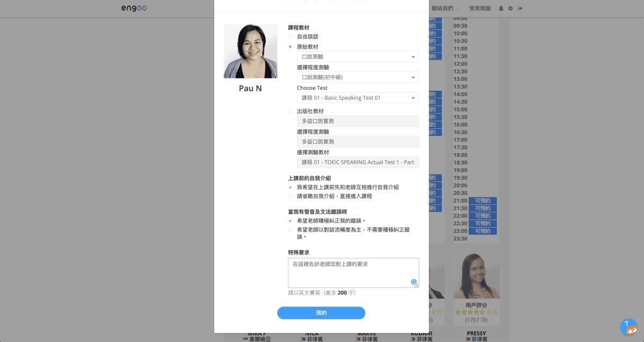
Task: Click the 課程教材 section heading
Action: click(x=298, y=27)
